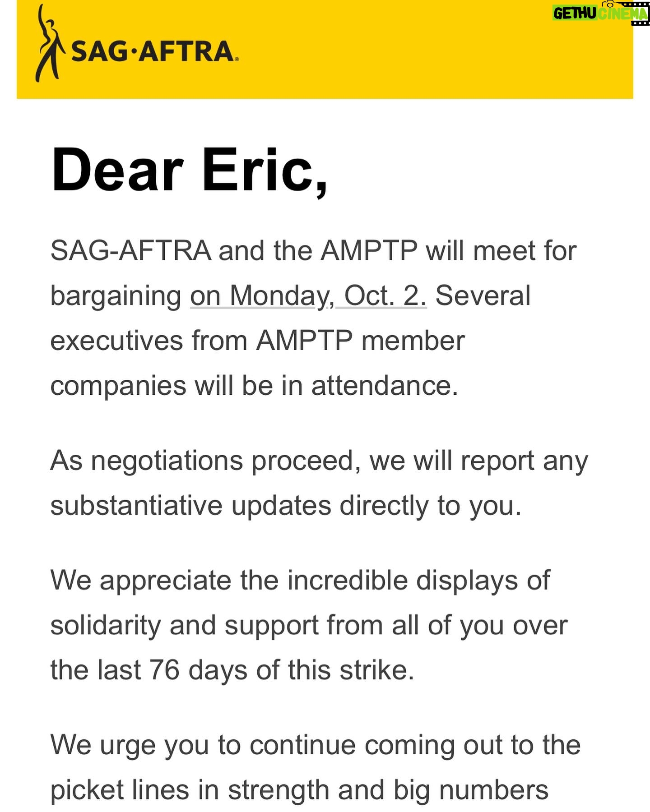Open the underlined Monday, Oct. 2 date link
This screenshot has width=650, height=812.
pos(308,296)
